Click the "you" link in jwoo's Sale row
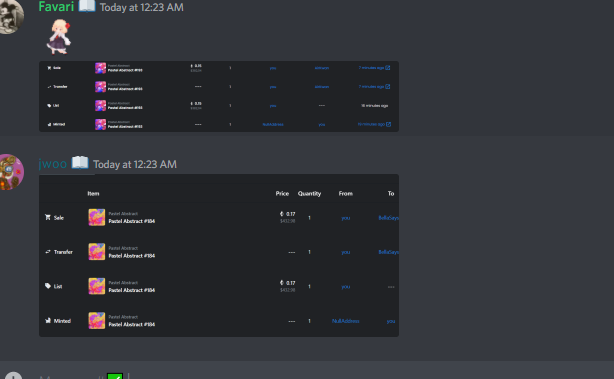 pyautogui.click(x=345, y=218)
